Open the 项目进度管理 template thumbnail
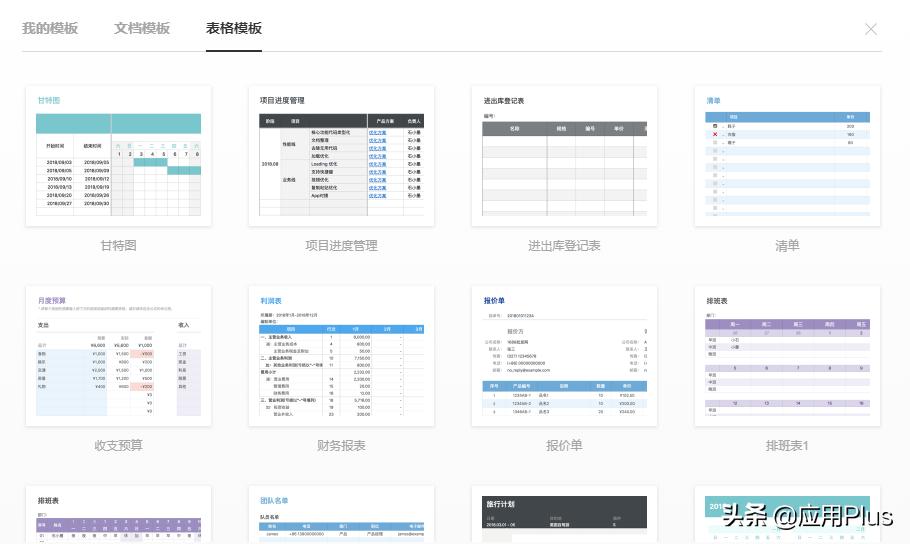Image resolution: width=910 pixels, height=544 pixels. coord(341,156)
